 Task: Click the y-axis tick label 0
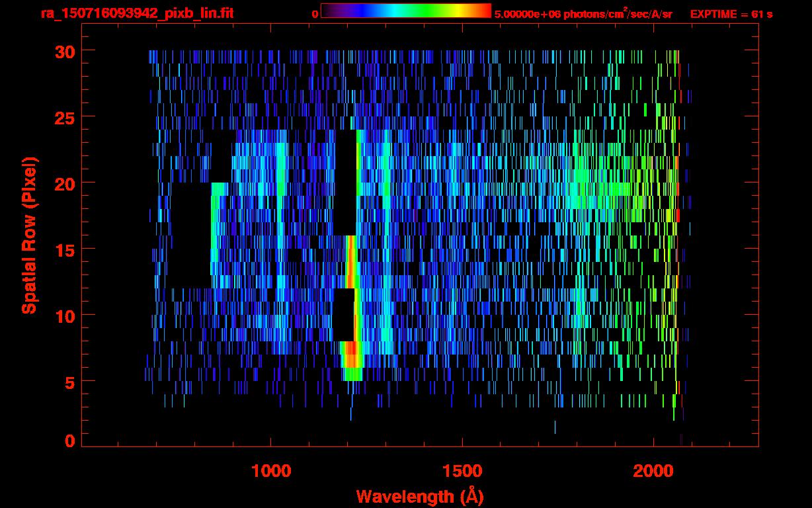pos(69,441)
